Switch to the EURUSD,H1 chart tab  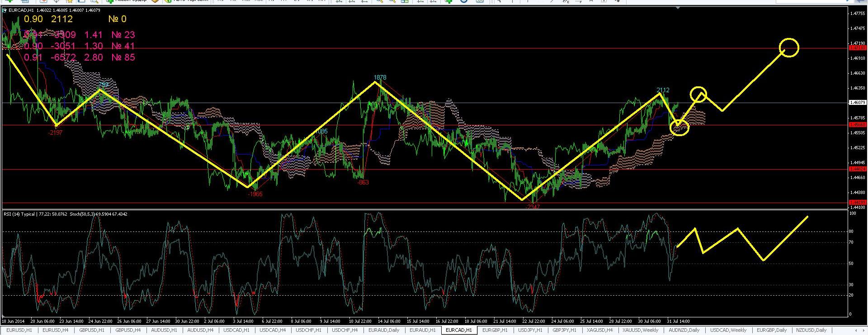pyautogui.click(x=19, y=330)
